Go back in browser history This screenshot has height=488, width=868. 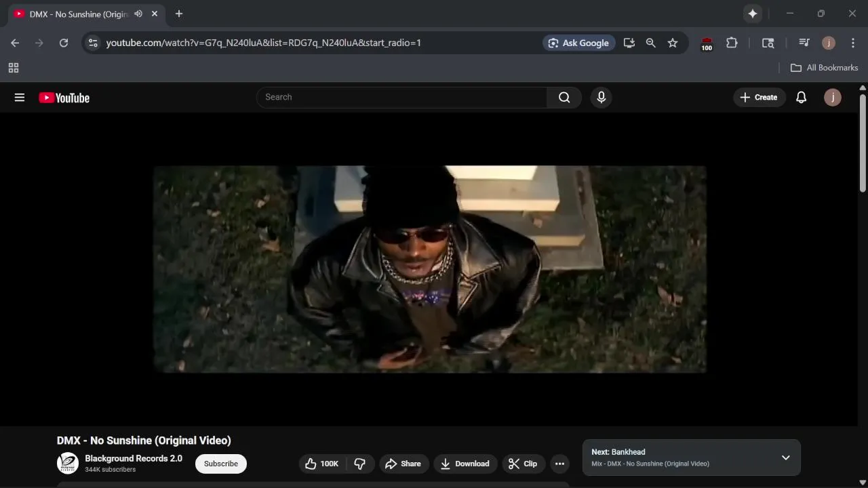[x=15, y=43]
